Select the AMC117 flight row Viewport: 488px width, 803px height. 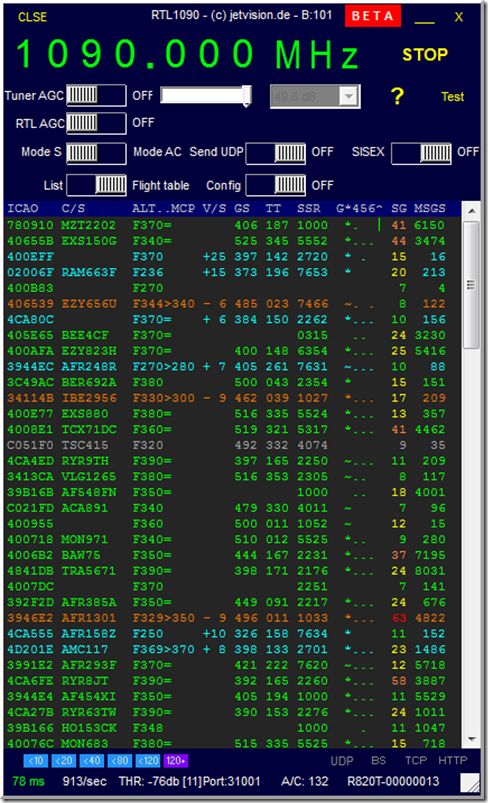click(226, 649)
